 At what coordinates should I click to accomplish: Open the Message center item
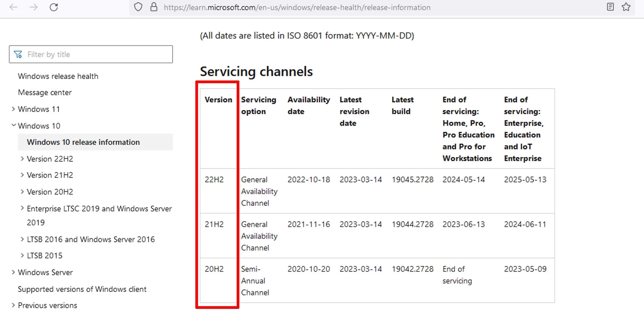45,93
